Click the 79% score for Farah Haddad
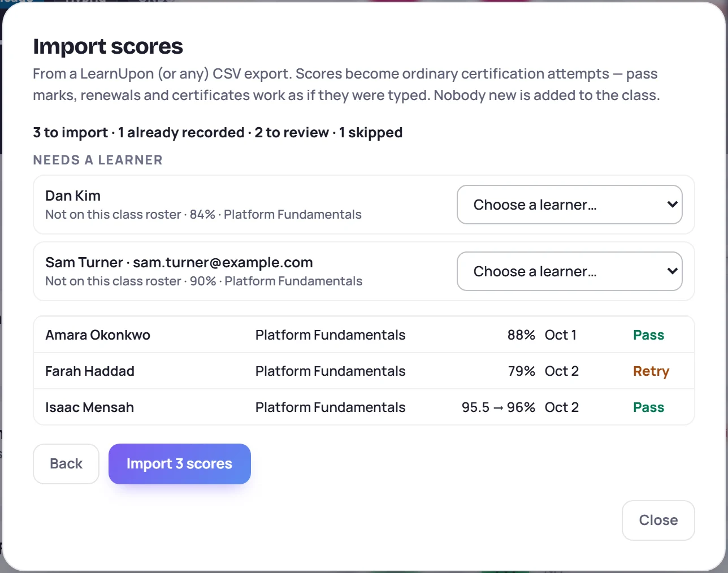This screenshot has height=573, width=728. point(521,371)
